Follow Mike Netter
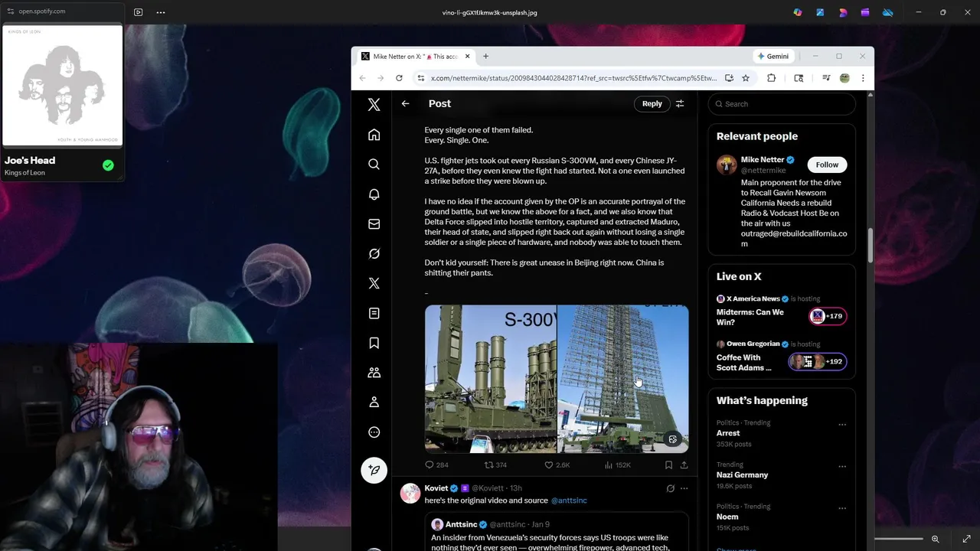This screenshot has width=980, height=551. pos(827,164)
